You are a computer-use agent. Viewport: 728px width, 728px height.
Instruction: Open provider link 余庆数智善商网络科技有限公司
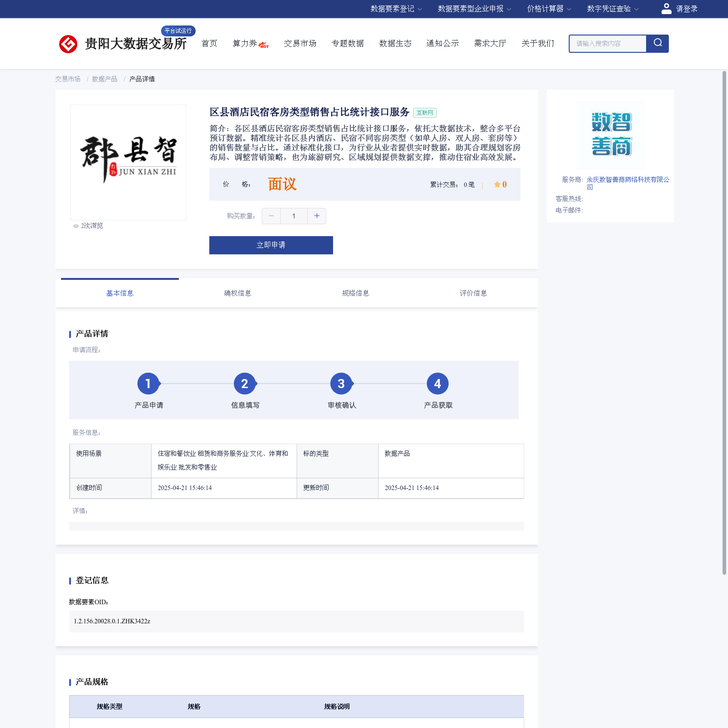pyautogui.click(x=628, y=183)
